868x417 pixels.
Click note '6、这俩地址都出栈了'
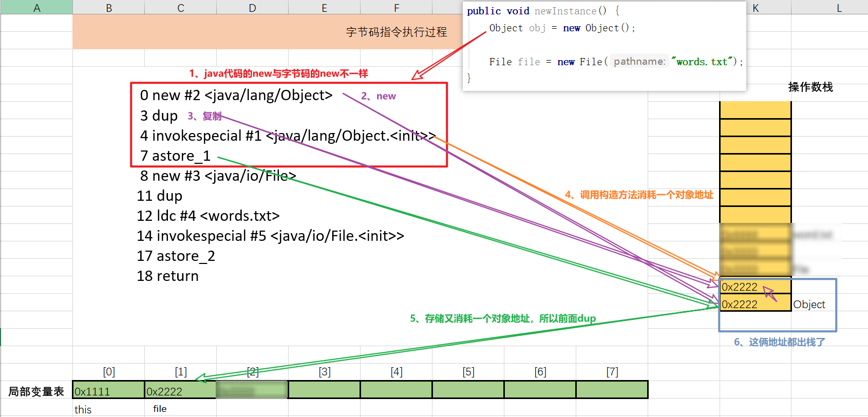click(x=779, y=342)
